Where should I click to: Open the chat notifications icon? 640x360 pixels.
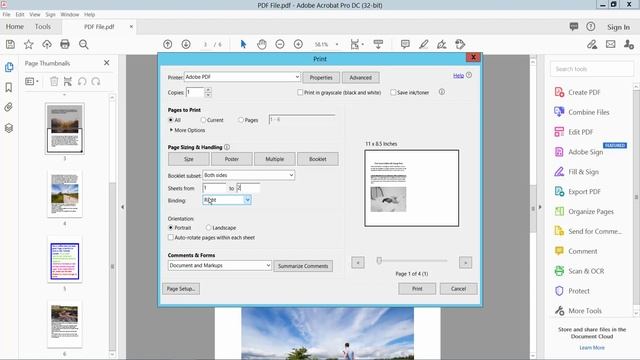pos(574,27)
